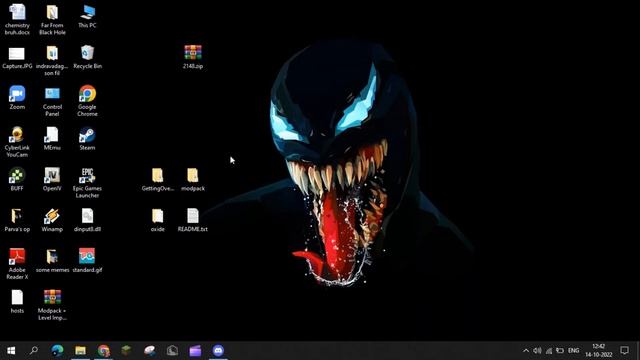This screenshot has height=360, width=640.
Task: Open network status in system tray
Action: pyautogui.click(x=549, y=351)
